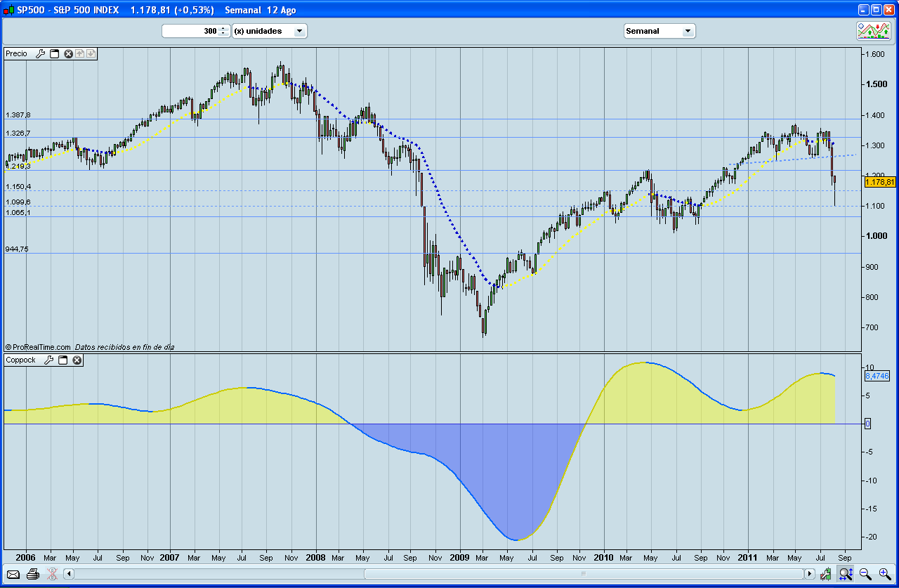The image size is (899, 588).
Task: Maximize the Coppock indicator panel
Action: [x=63, y=360]
